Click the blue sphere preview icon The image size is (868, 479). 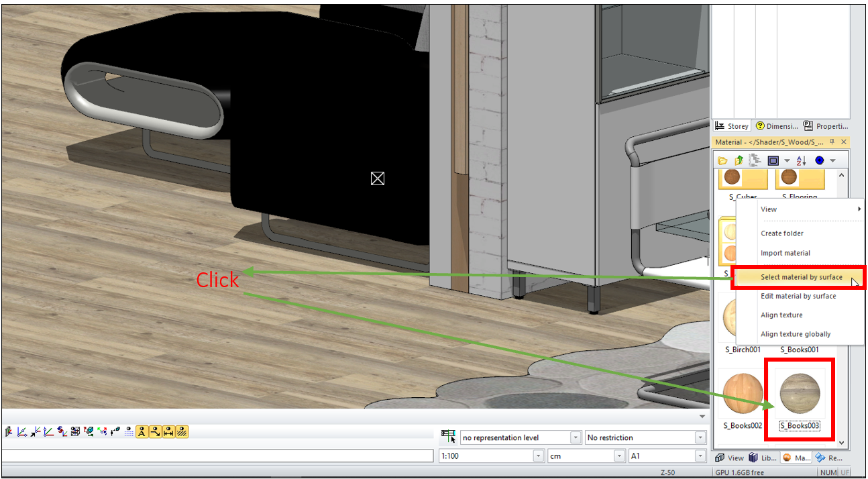(819, 161)
